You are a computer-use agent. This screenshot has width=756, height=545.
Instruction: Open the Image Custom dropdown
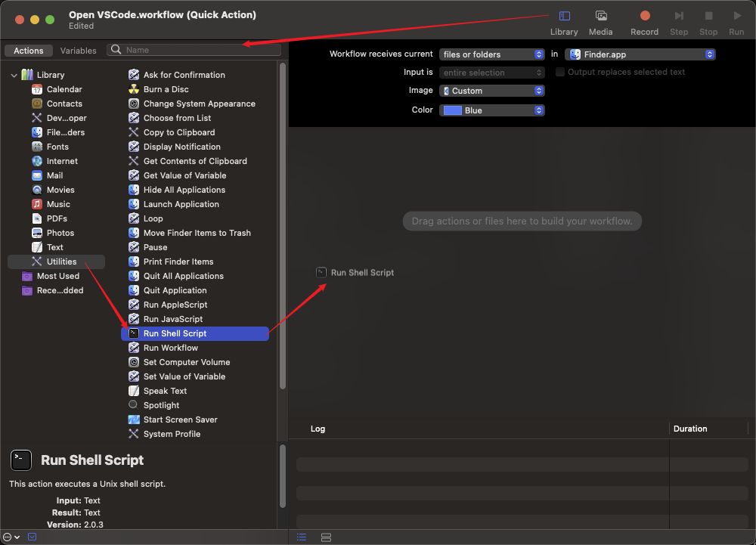pyautogui.click(x=491, y=91)
